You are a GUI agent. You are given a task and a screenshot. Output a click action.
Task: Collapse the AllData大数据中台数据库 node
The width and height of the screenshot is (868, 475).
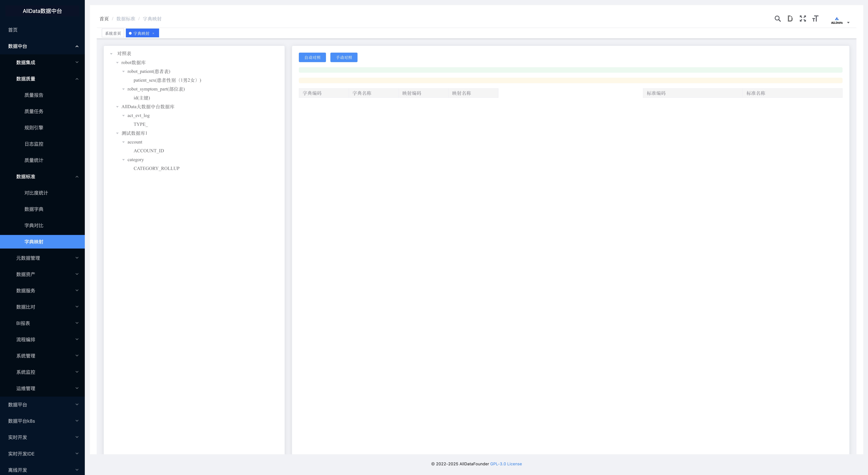pos(117,107)
